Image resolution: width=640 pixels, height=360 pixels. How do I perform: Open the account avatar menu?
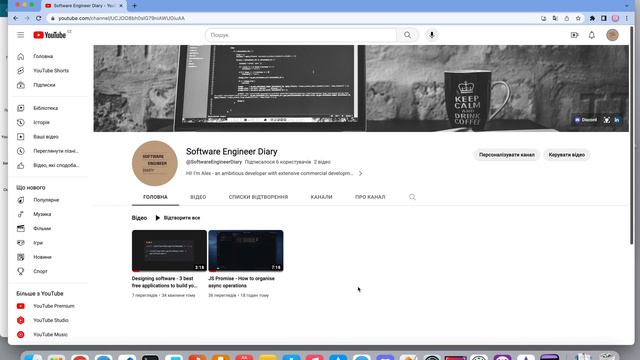612,35
